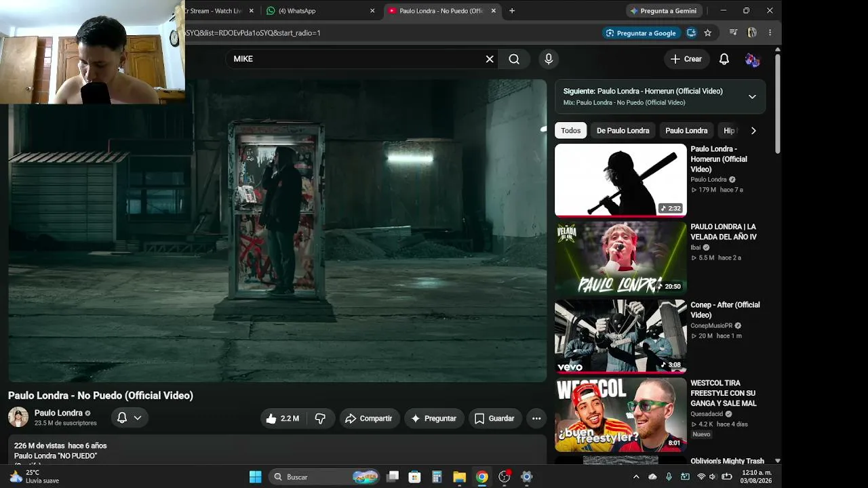Select the Paulo Londra filter chip
This screenshot has height=488, width=868.
click(686, 131)
